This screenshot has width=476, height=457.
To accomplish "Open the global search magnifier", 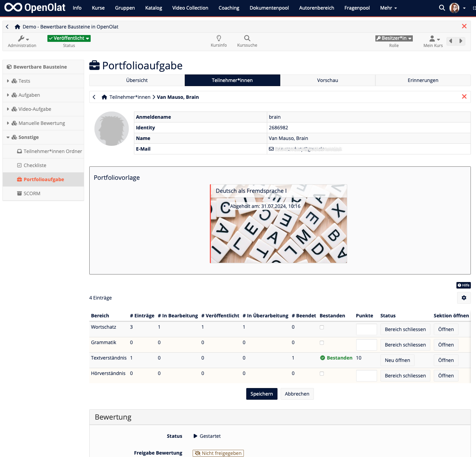I will (442, 8).
